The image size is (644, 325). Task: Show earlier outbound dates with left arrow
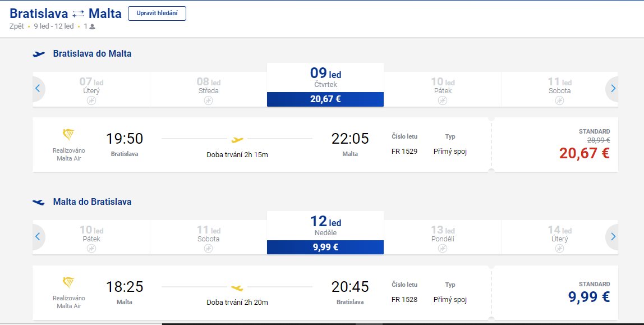coord(38,88)
